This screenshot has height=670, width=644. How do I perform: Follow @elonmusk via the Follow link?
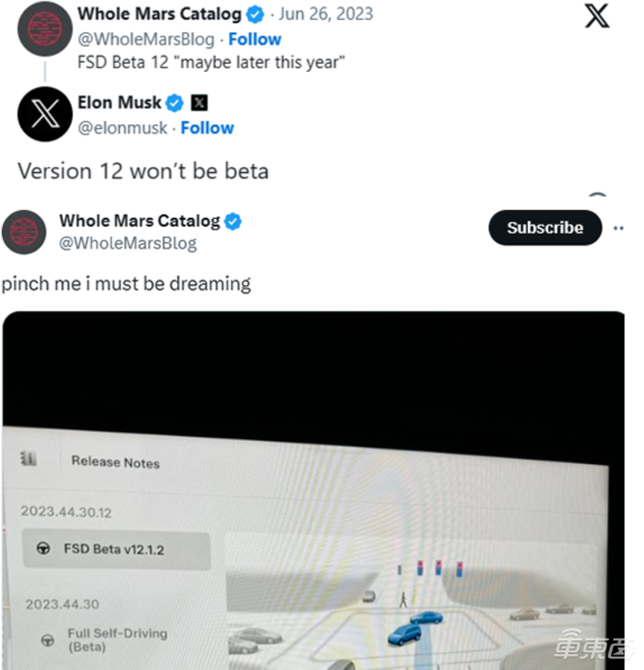[207, 128]
